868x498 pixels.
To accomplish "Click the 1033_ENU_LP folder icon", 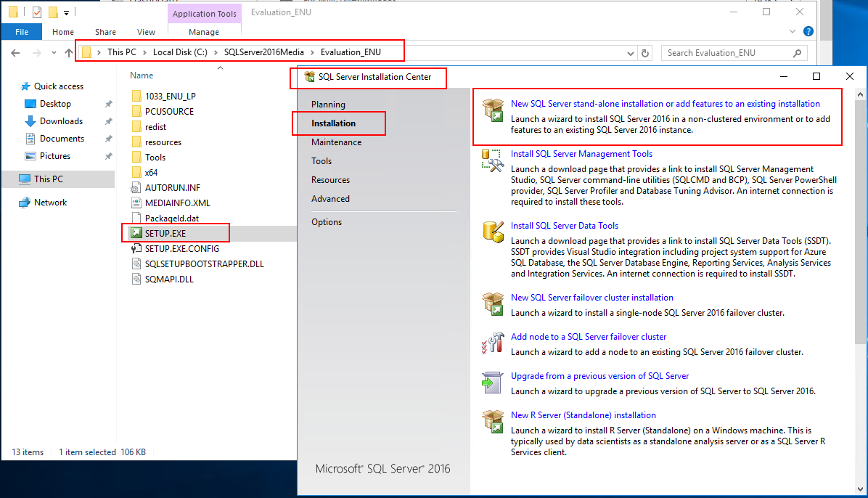I will (x=136, y=96).
